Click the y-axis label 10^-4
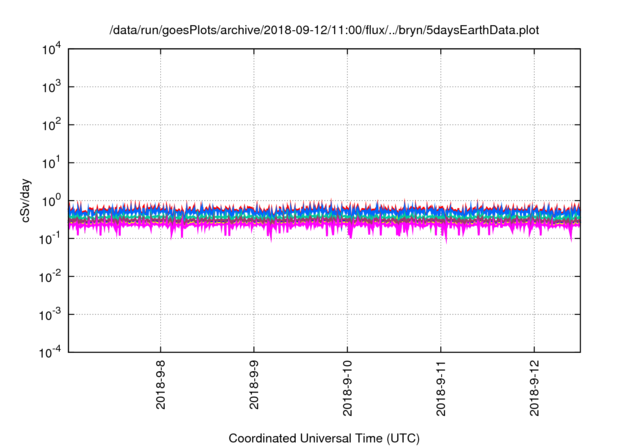The width and height of the screenshot is (640, 448). point(51,352)
